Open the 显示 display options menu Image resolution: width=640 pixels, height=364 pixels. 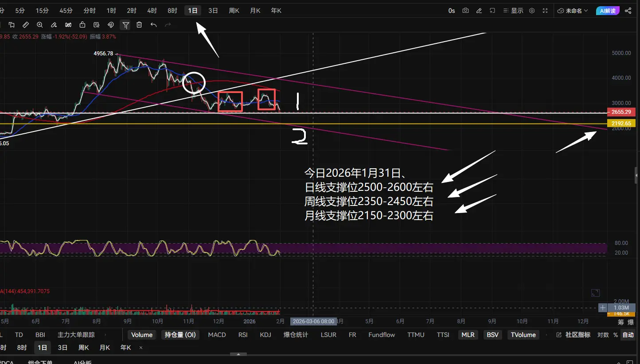point(514,11)
